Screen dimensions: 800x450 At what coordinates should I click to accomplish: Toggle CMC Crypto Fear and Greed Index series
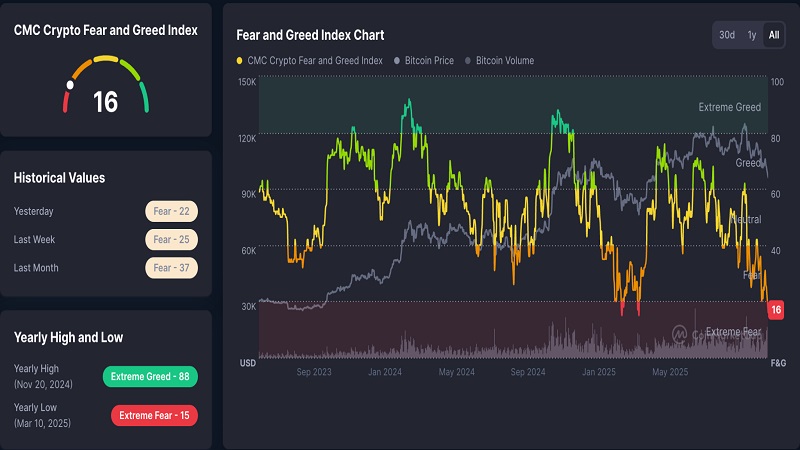click(315, 61)
